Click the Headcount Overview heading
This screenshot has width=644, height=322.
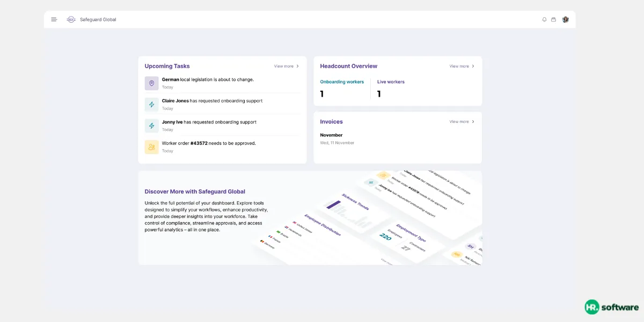(348, 66)
